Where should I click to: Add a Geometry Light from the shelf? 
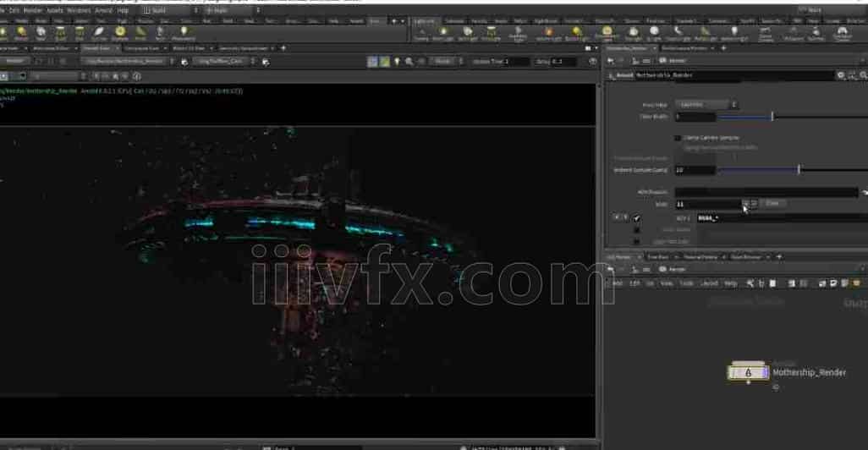pos(518,34)
